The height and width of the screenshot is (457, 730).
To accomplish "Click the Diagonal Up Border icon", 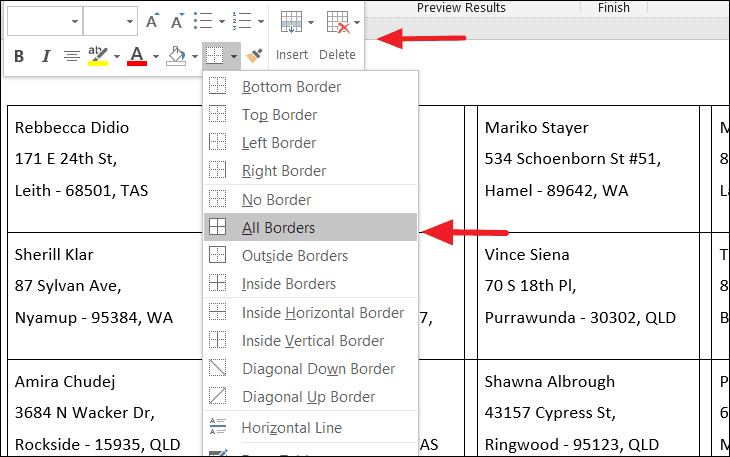I will tap(217, 396).
